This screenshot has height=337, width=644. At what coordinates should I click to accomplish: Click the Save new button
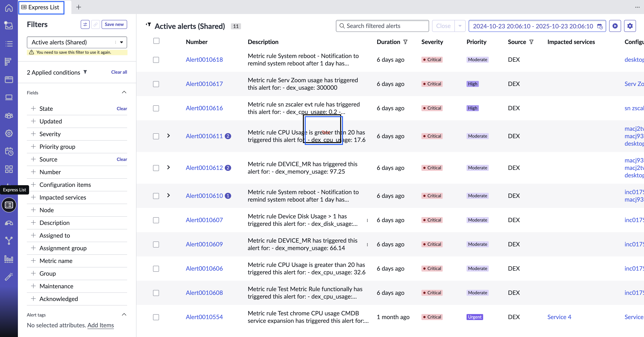pyautogui.click(x=114, y=24)
